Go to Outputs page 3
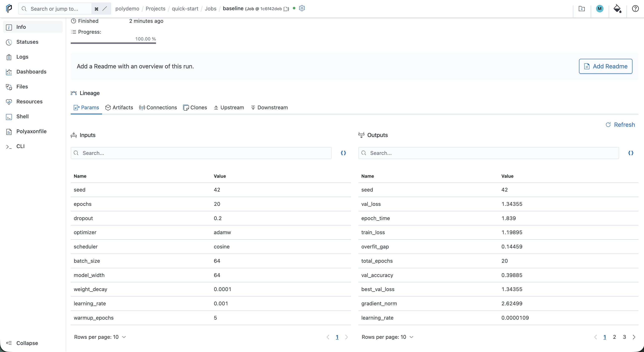Viewport: 644px width, 352px height. (624, 337)
